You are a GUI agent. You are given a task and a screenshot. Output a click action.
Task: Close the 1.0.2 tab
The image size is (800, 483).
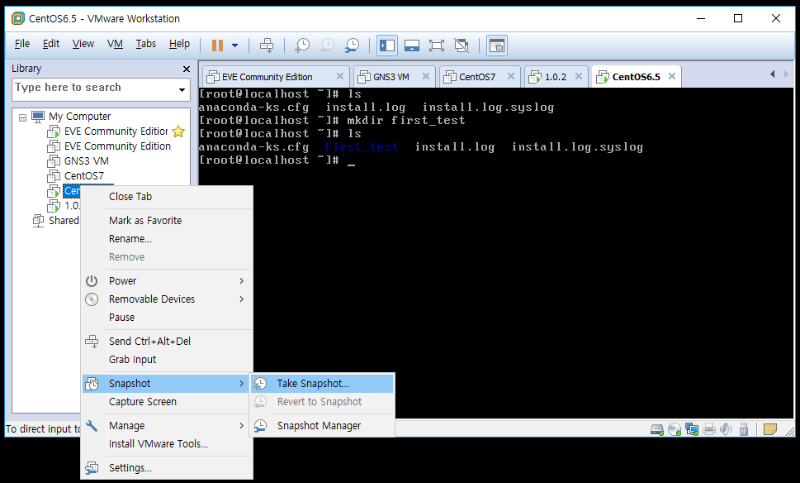click(x=579, y=77)
